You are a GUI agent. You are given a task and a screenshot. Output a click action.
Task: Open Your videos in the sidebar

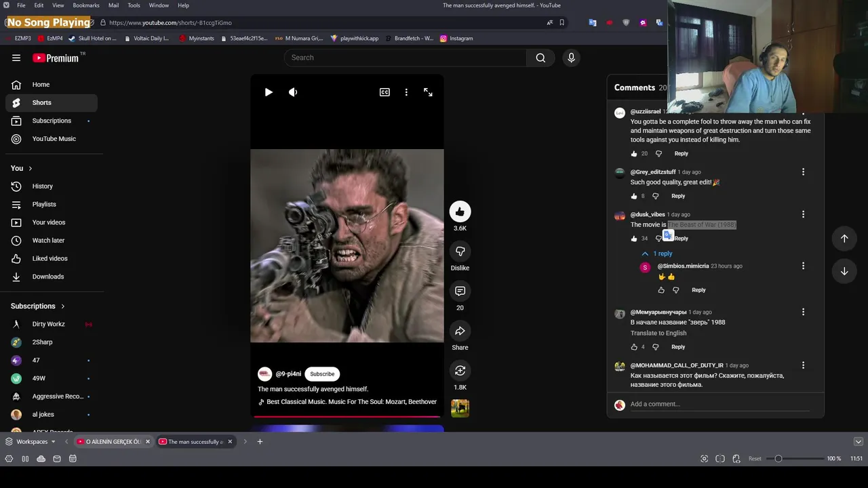pos(52,222)
